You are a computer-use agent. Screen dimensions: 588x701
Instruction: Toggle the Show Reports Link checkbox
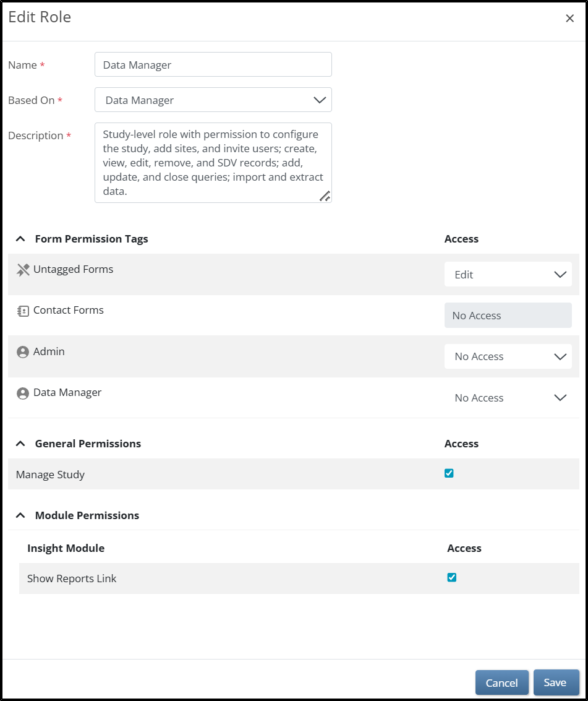(451, 577)
